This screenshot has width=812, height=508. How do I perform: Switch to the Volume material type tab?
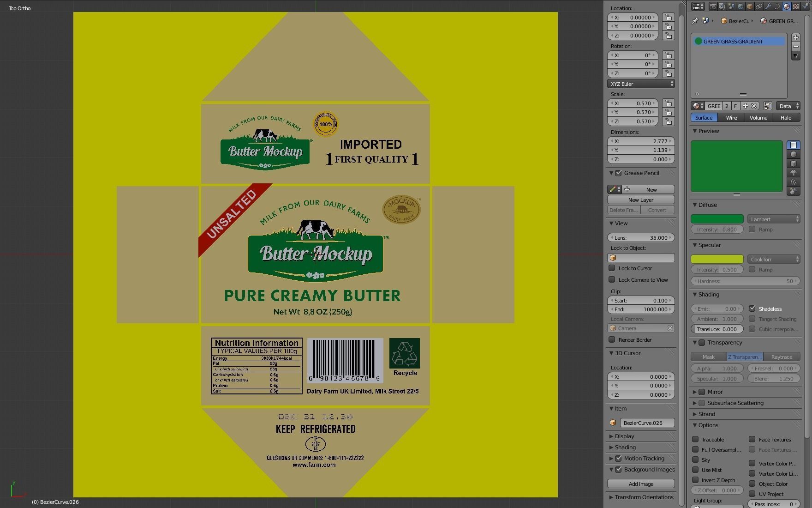(758, 118)
